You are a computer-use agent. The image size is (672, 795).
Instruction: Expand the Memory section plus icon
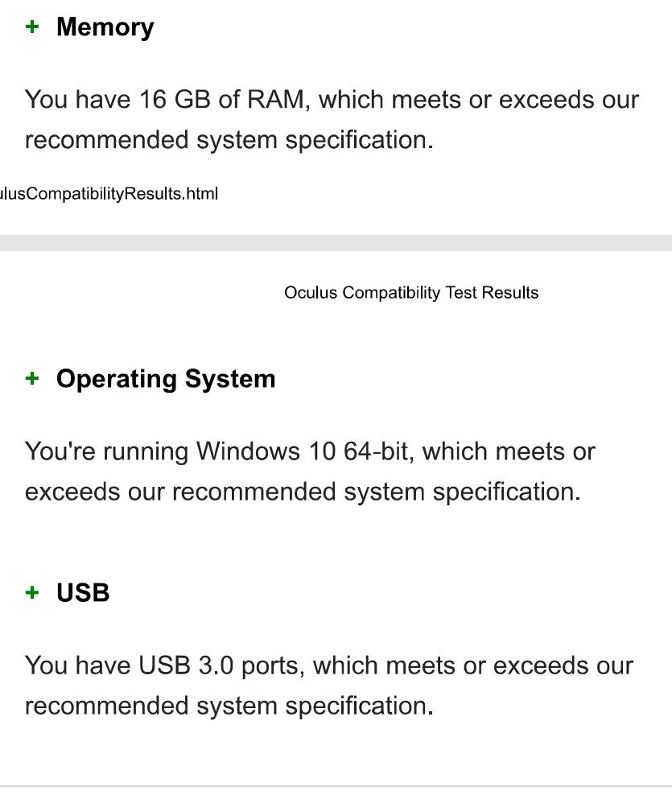(x=32, y=27)
